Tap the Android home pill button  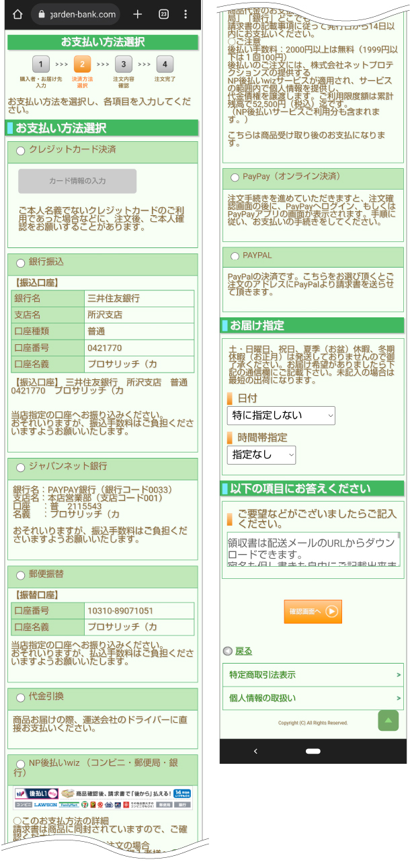click(313, 750)
